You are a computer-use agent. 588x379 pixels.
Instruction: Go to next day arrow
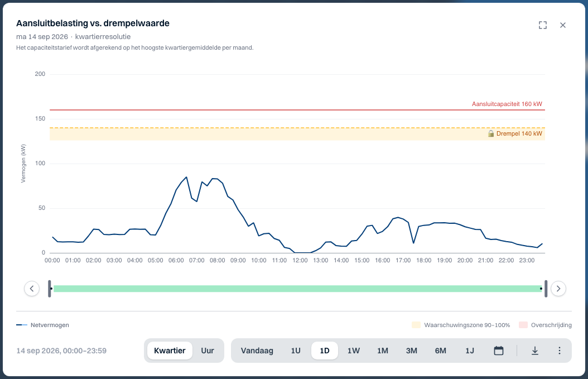click(x=558, y=289)
